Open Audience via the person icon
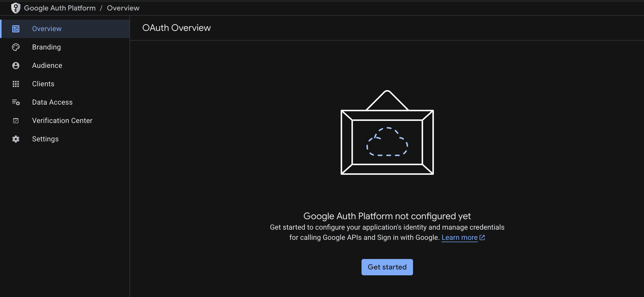Viewport: 644px width, 297px height. pos(16,65)
